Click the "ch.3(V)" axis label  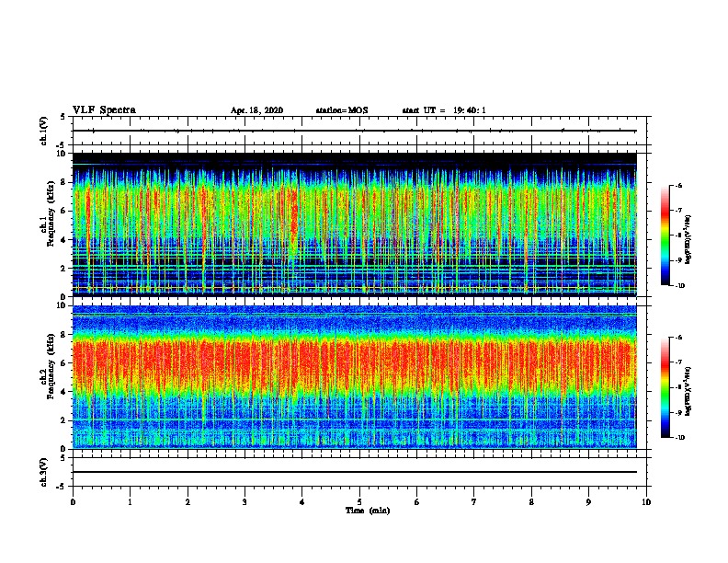pos(44,472)
